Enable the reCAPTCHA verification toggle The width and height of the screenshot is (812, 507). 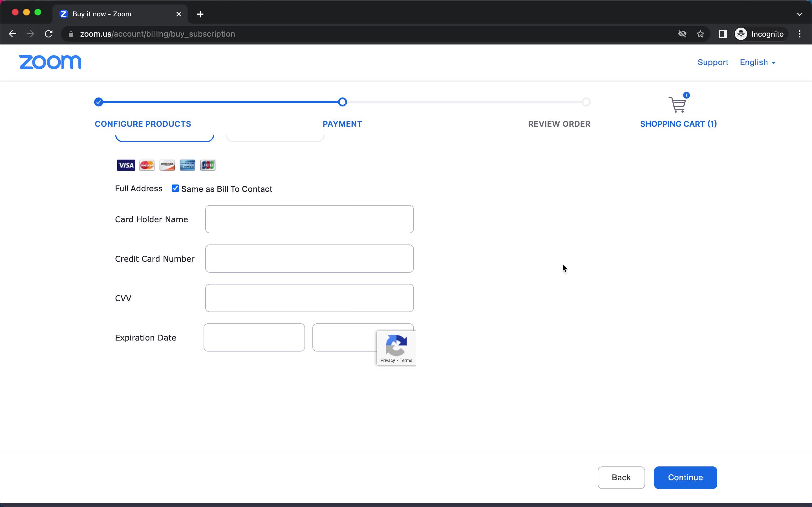pyautogui.click(x=396, y=347)
